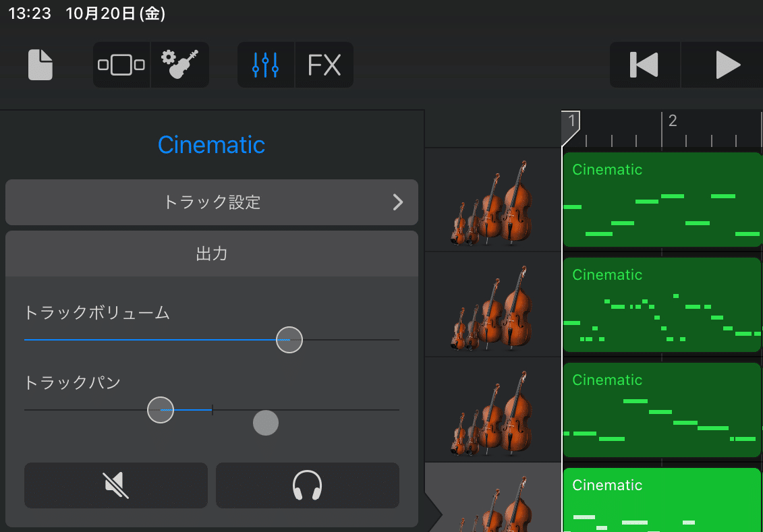This screenshot has height=532, width=763.
Task: Start playback with the Play button
Action: click(727, 65)
